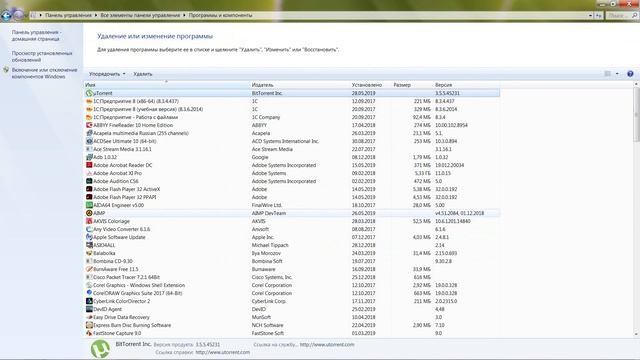640x360 pixels.
Task: Click the CyberLink ColorDirector 2 icon
Action: (x=89, y=301)
